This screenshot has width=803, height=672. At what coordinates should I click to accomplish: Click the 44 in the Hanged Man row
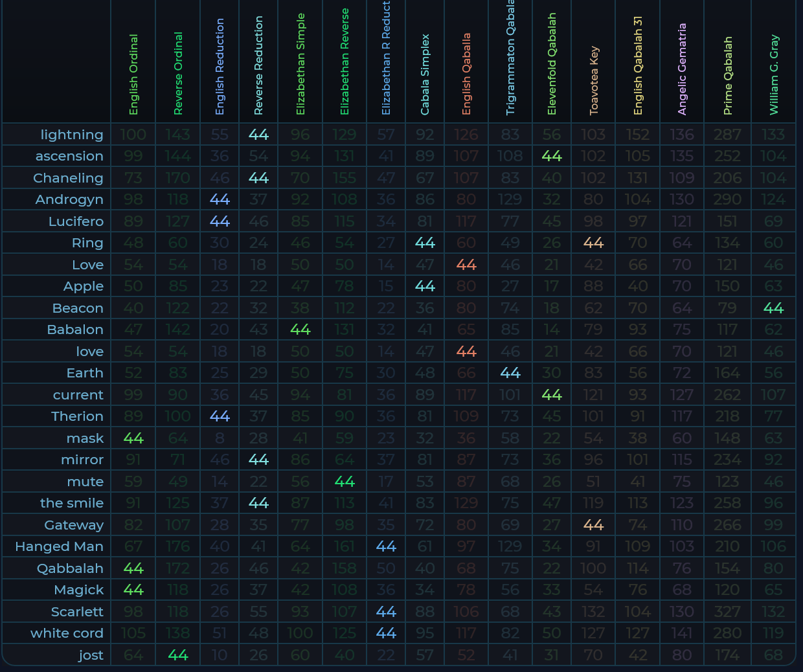[x=386, y=546]
